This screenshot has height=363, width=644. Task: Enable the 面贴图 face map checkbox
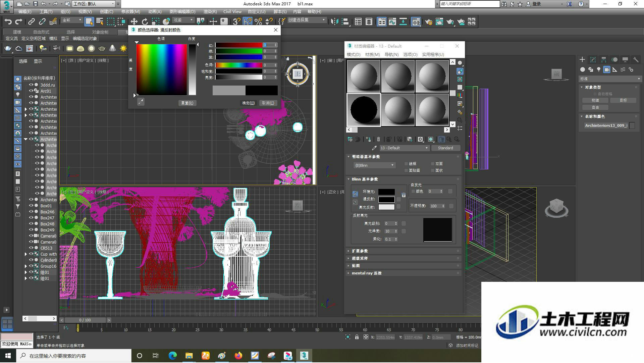click(406, 170)
